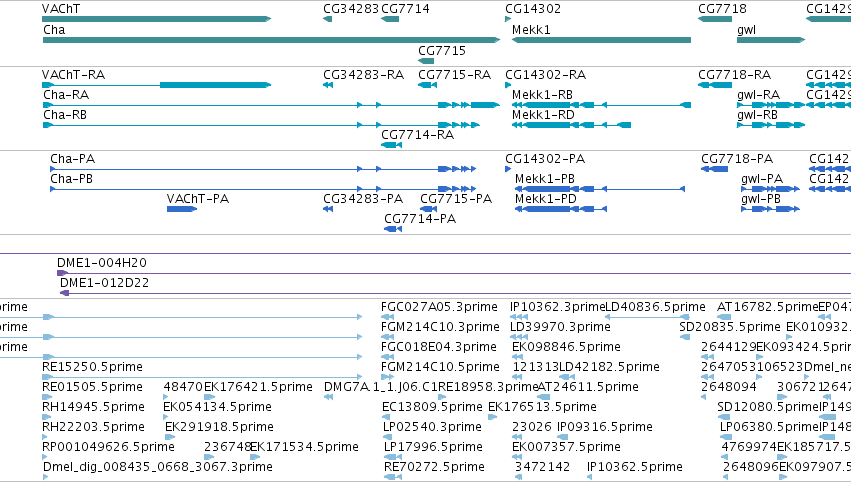Click the CG7714-PA protein label

coord(420,219)
